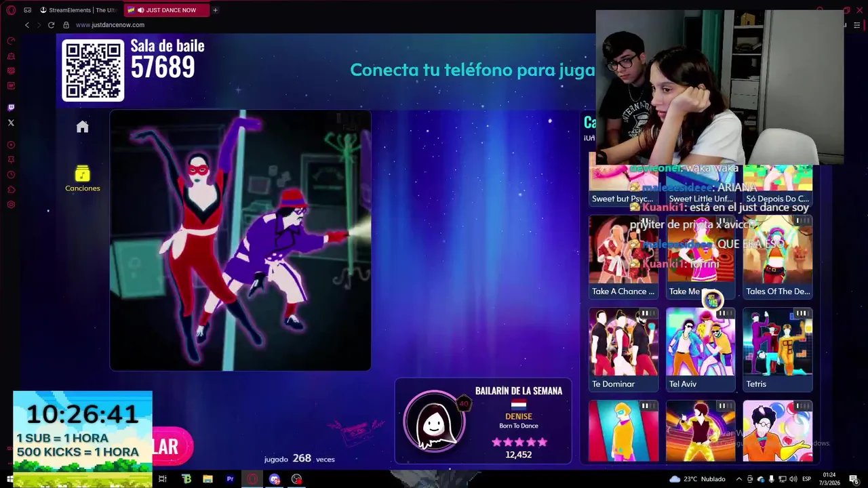This screenshot has height=488, width=868.
Task: Open Adobe Premiere Pro from taskbar
Action: point(230,479)
